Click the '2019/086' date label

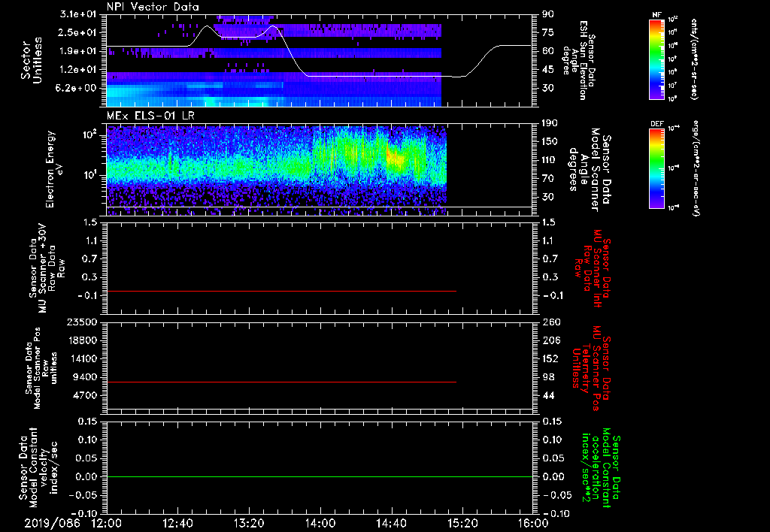tap(52, 523)
